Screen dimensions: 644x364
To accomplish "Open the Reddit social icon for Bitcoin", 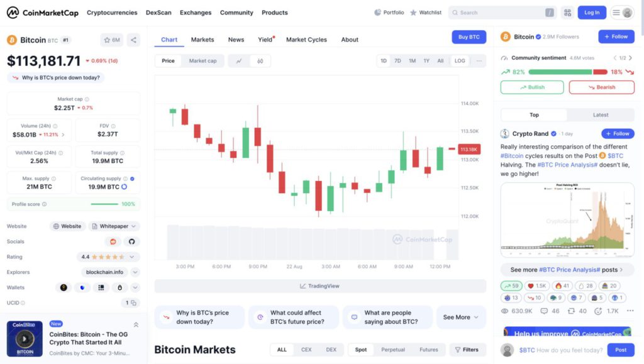I will coord(113,241).
